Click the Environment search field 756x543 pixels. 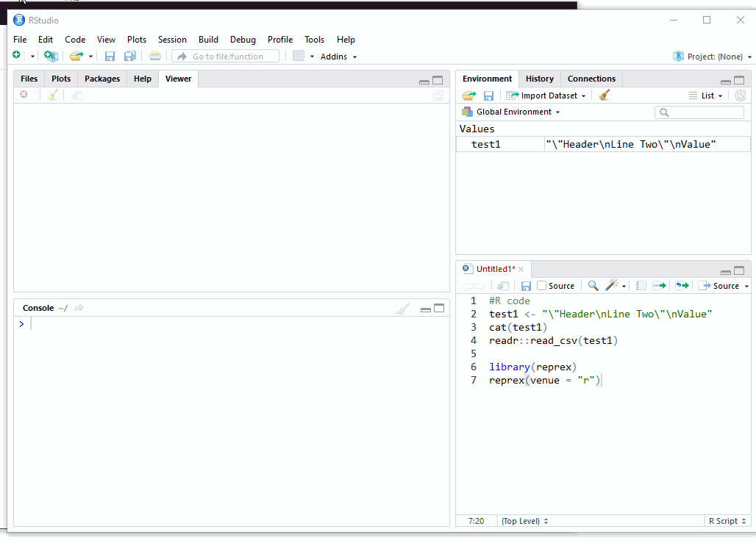(x=699, y=112)
